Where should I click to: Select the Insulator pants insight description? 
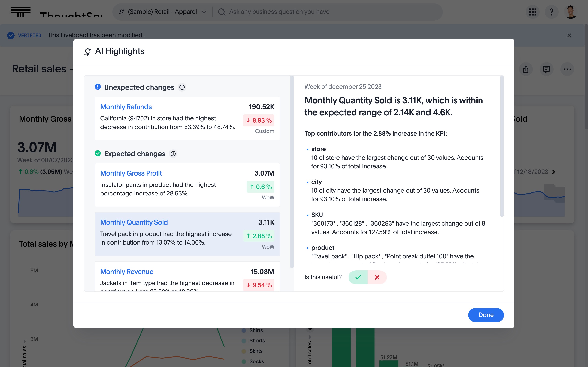click(x=158, y=189)
